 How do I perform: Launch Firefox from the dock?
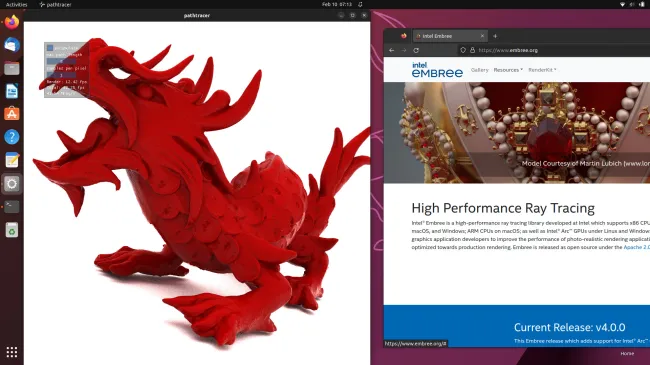(x=12, y=22)
